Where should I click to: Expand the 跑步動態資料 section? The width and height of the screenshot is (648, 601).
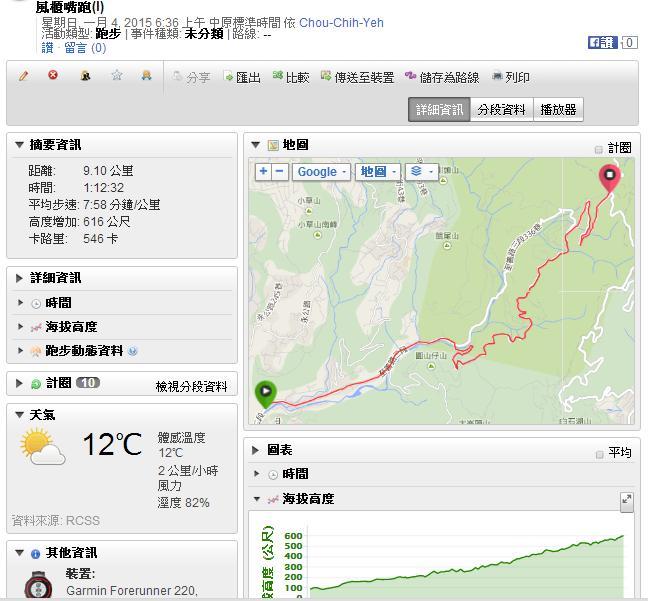click(x=20, y=351)
